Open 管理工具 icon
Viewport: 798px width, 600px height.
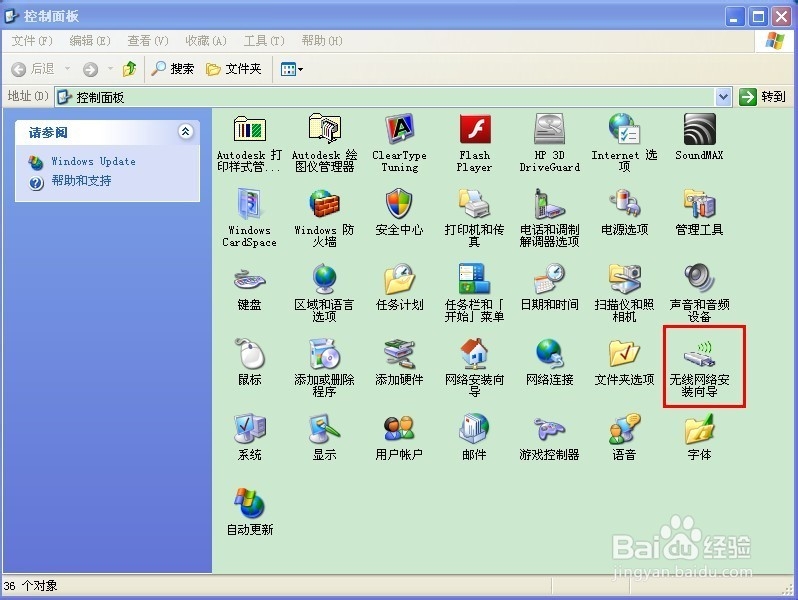coord(699,204)
